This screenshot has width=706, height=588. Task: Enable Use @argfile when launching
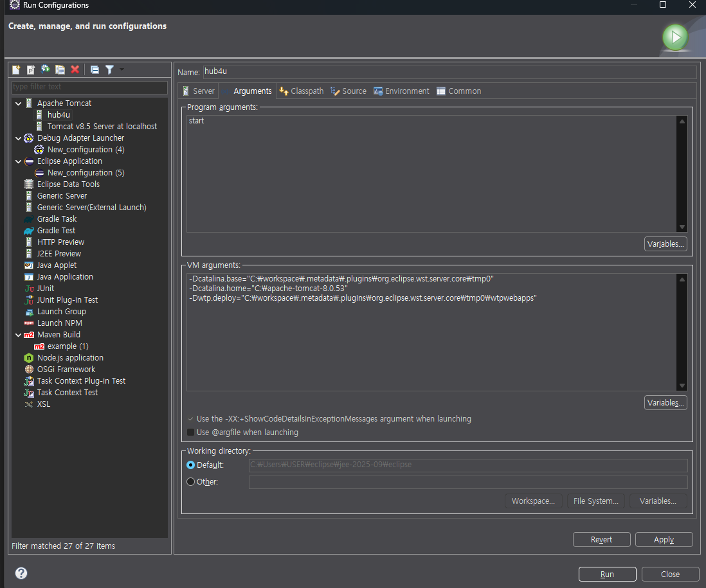[190, 432]
